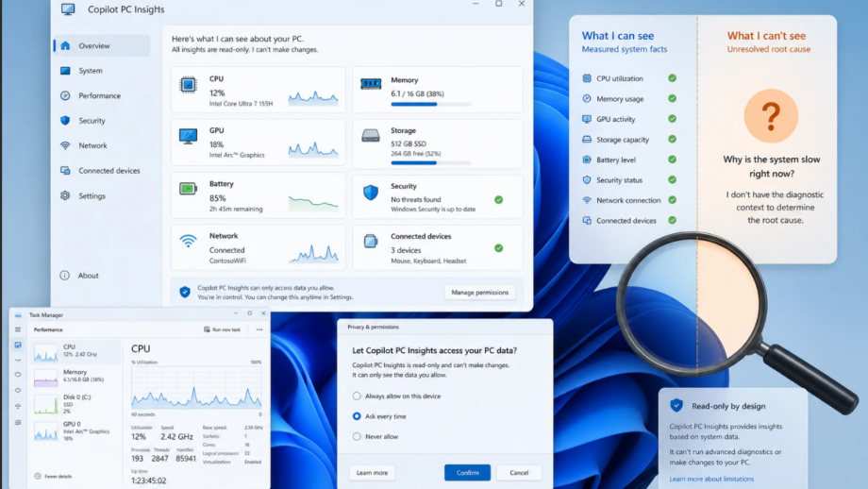The height and width of the screenshot is (489, 868).
Task: Click Fewer details in Task Manager
Action: pyautogui.click(x=53, y=477)
